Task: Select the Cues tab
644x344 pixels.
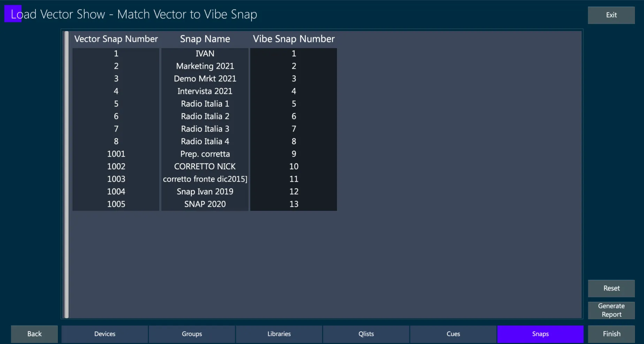Action: (453, 334)
